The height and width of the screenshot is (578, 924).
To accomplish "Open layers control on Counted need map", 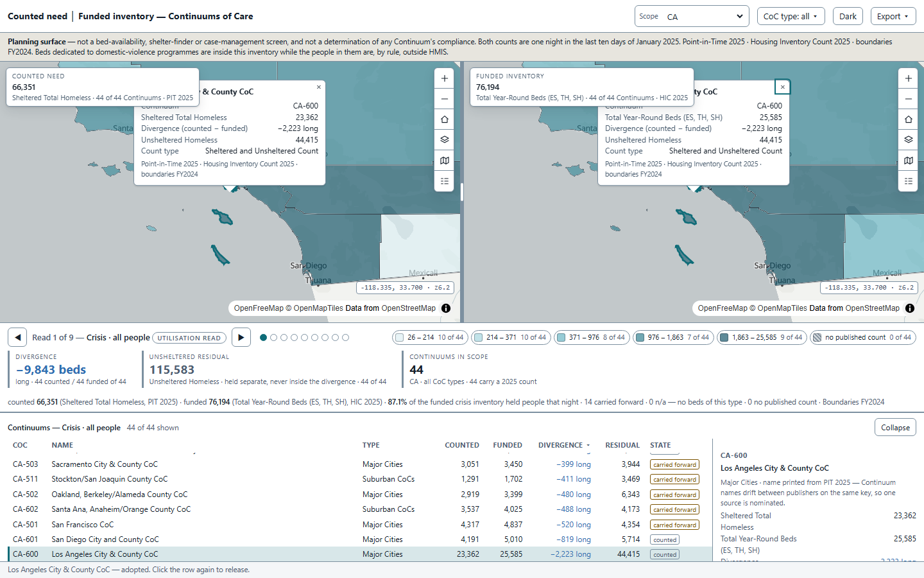I will coord(445,140).
